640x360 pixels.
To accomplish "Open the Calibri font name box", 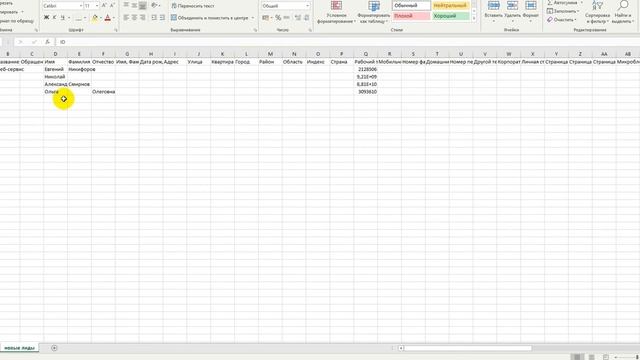I will coord(62,6).
